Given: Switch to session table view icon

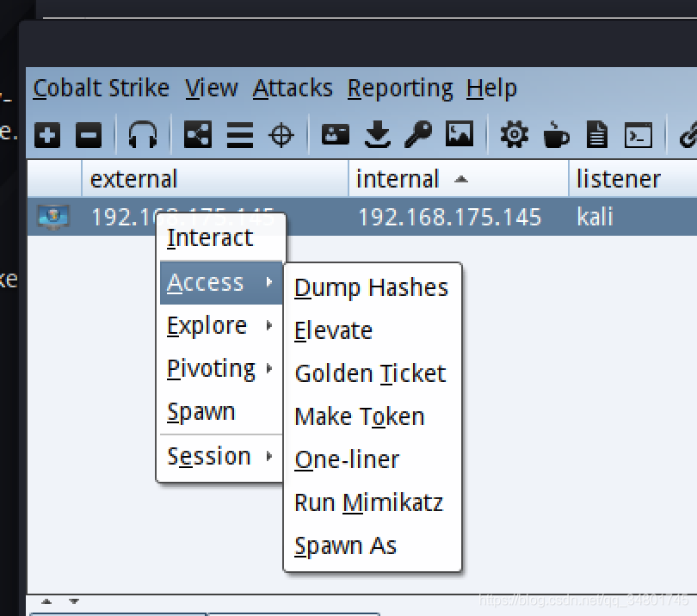Looking at the screenshot, I should pyautogui.click(x=240, y=135).
